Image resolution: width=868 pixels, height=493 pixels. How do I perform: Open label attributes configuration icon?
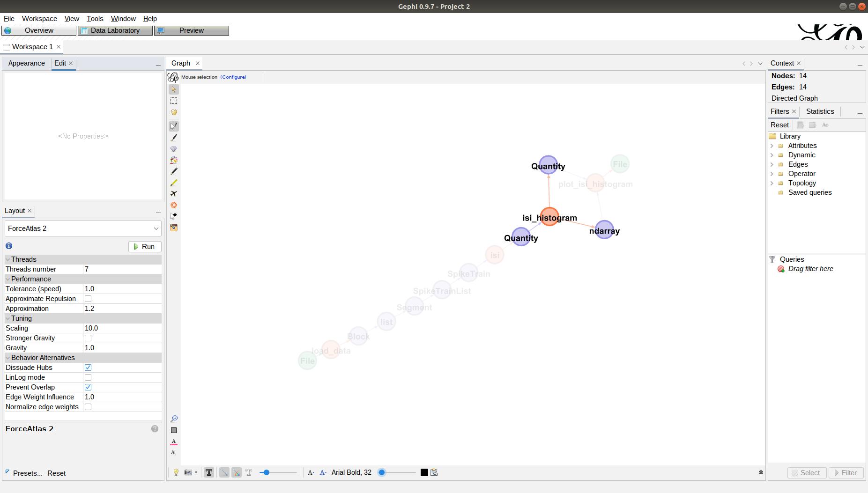pyautogui.click(x=434, y=472)
